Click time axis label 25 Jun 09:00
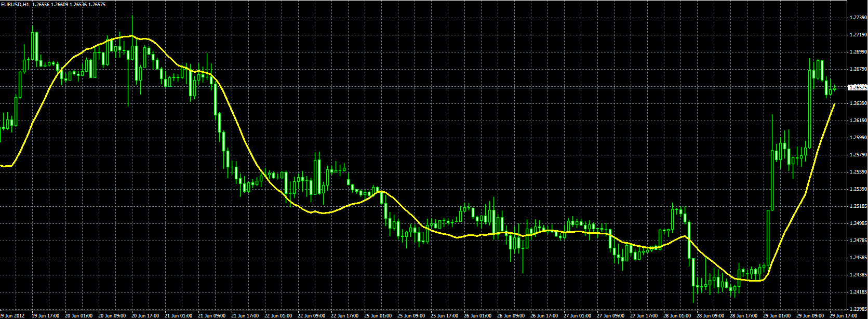This screenshot has width=868, height=319. 411,315
